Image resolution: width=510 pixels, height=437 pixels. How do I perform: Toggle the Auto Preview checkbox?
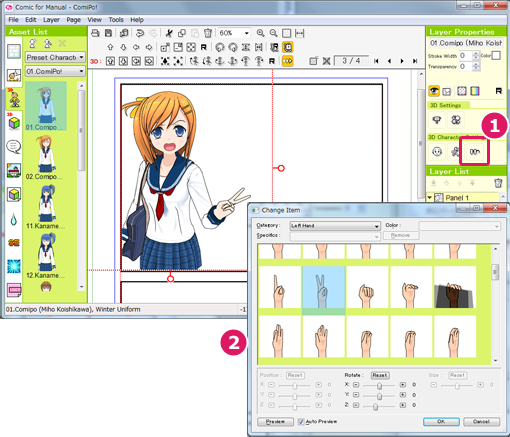(301, 422)
